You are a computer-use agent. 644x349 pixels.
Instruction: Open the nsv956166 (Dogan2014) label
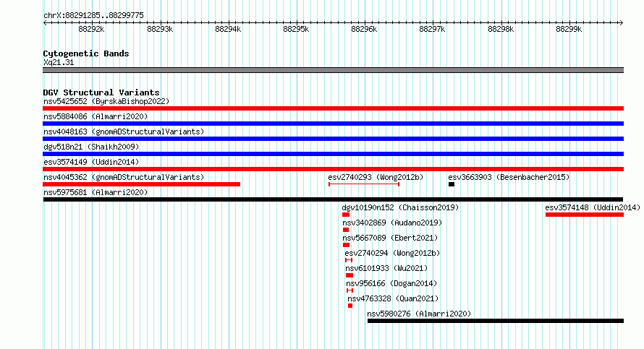click(391, 283)
